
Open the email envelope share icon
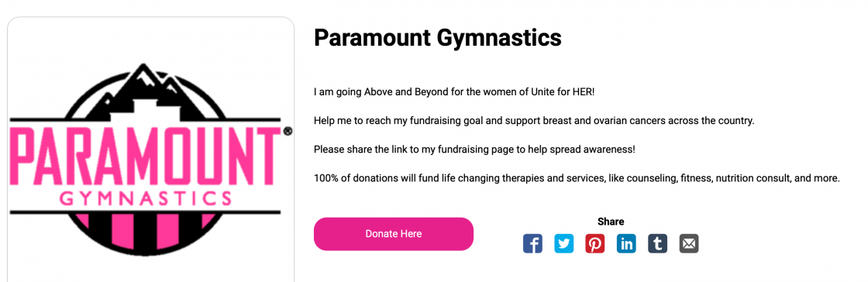pyautogui.click(x=689, y=243)
